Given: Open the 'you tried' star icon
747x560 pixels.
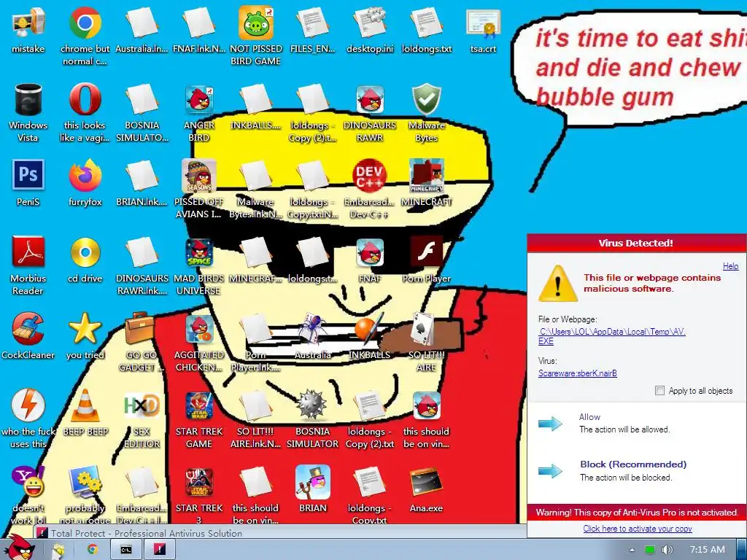Looking at the screenshot, I should point(85,329).
